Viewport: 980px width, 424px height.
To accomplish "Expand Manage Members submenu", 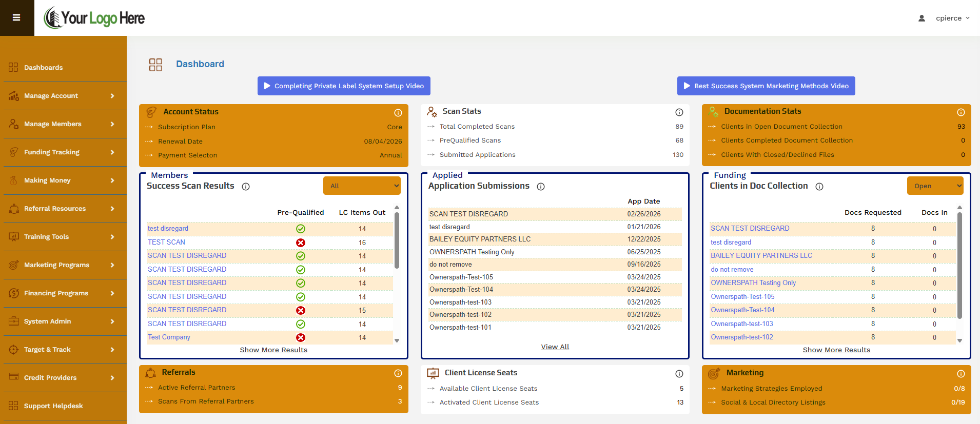I will pyautogui.click(x=65, y=124).
